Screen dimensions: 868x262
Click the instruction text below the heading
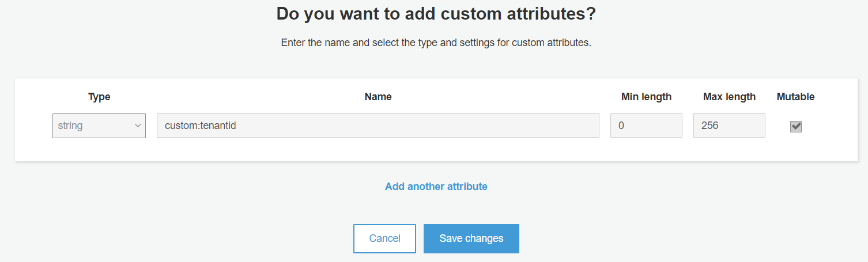(x=436, y=43)
